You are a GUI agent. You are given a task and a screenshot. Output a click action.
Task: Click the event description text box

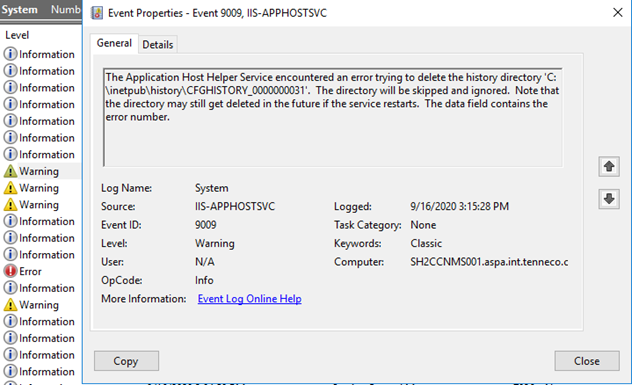[333, 117]
